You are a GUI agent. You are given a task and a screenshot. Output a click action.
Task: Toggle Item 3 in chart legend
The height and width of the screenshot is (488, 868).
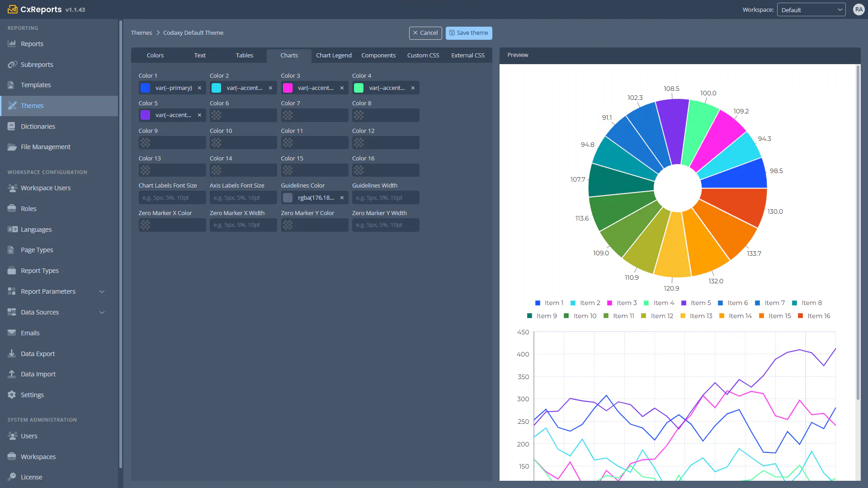point(622,303)
